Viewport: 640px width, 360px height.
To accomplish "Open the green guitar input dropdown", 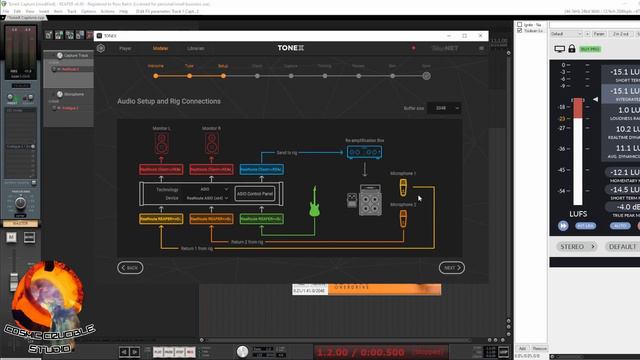I will [x=262, y=219].
